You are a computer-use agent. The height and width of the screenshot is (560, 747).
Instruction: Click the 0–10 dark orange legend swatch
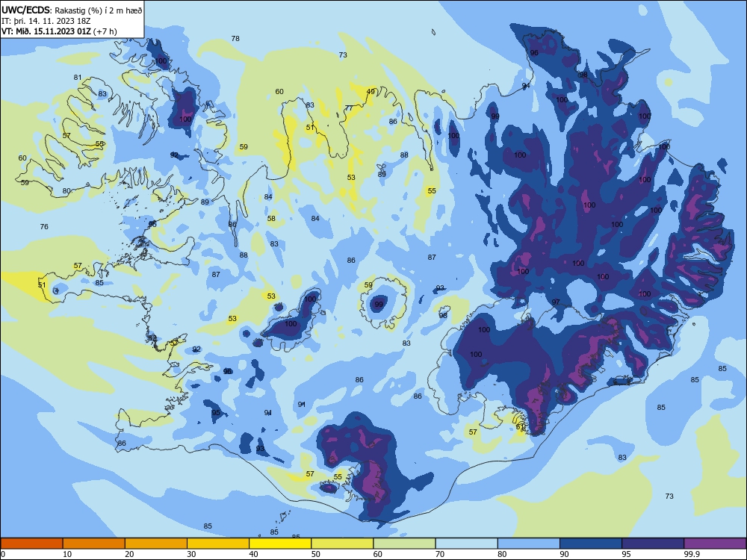31,543
